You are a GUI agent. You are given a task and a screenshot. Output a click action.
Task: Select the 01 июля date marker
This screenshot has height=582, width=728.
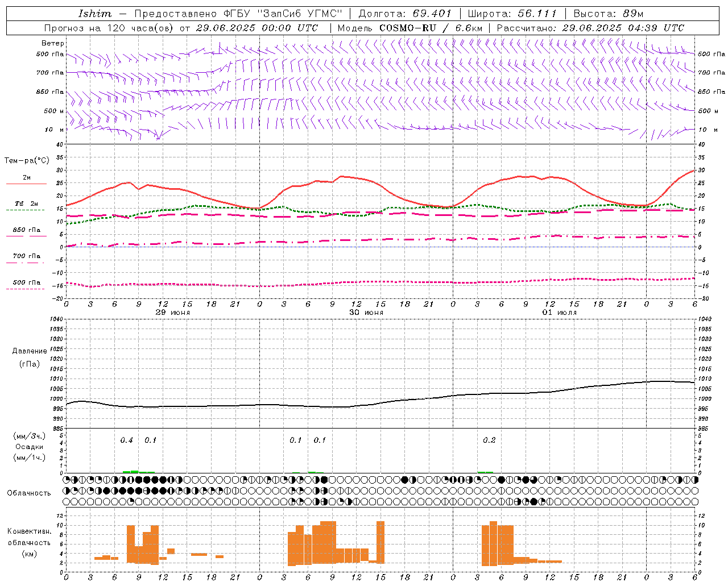click(x=560, y=313)
